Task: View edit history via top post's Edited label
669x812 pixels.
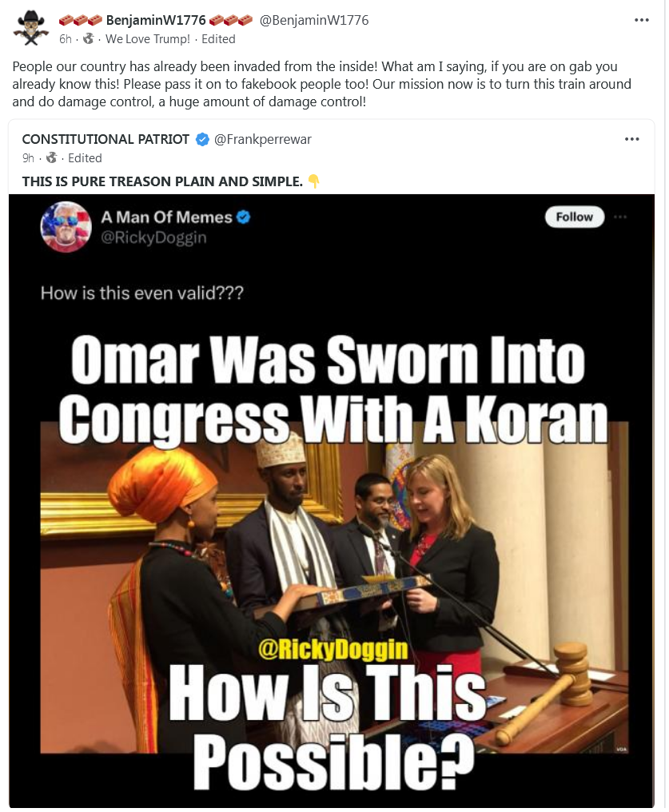Action: tap(218, 39)
